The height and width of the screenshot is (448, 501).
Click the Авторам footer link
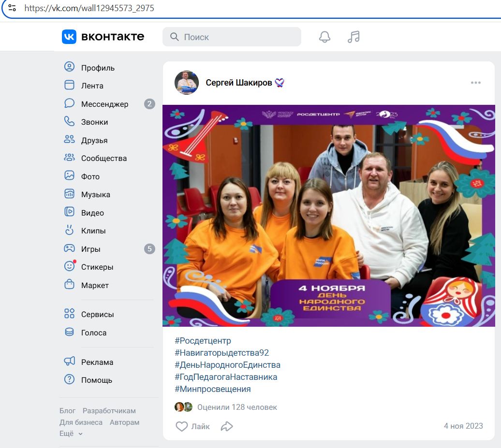pos(125,422)
